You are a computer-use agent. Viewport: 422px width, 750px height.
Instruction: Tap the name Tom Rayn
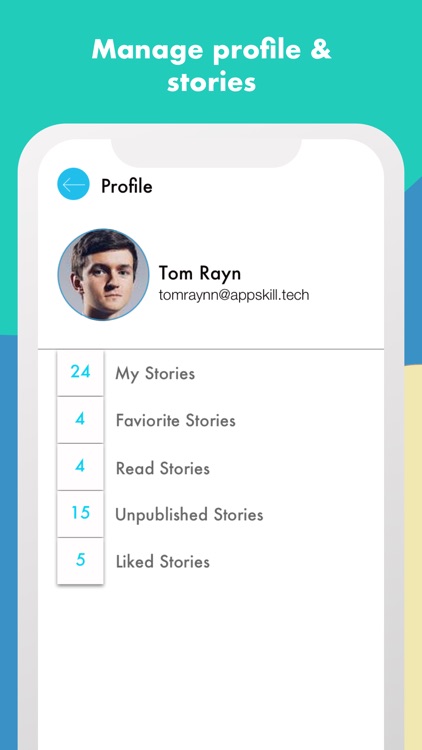point(200,273)
